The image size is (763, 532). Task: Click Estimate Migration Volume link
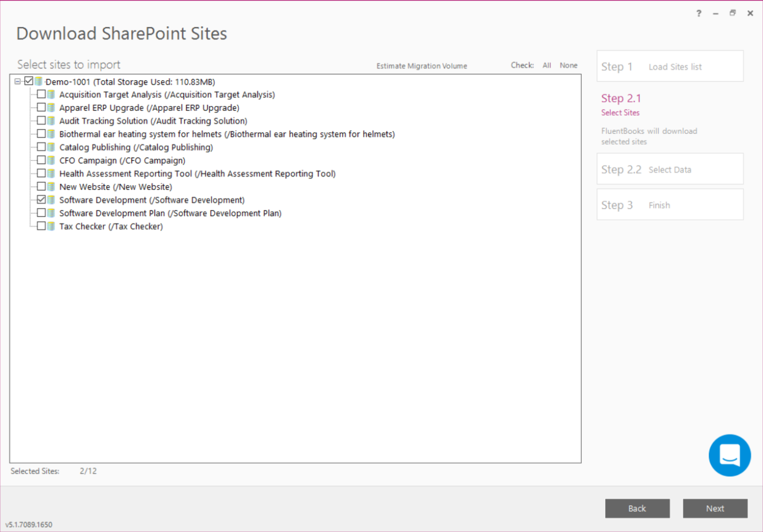[x=422, y=66]
